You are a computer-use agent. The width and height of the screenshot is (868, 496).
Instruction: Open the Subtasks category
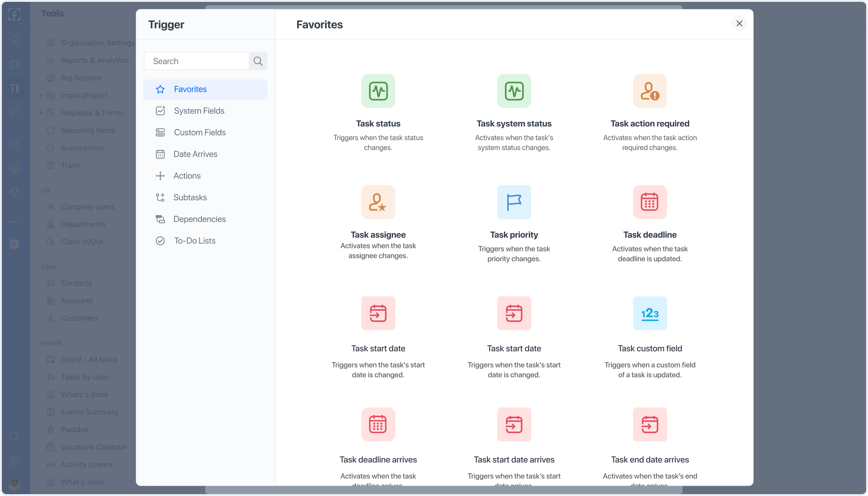205,197
